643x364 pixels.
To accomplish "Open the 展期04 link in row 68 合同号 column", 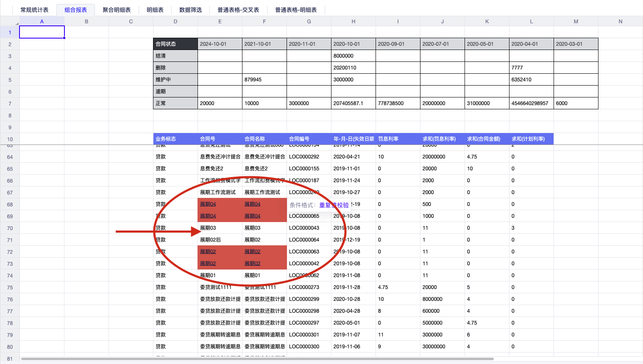I will click(x=208, y=204).
